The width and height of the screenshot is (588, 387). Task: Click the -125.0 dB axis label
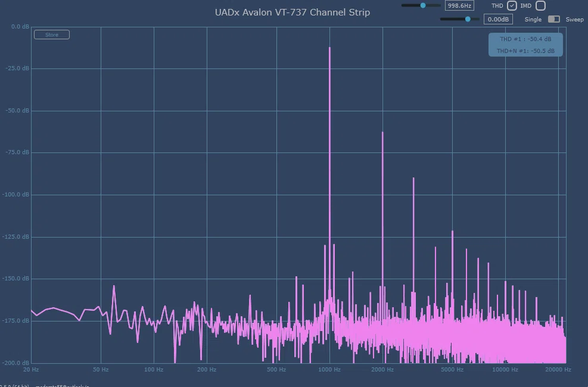coord(15,237)
